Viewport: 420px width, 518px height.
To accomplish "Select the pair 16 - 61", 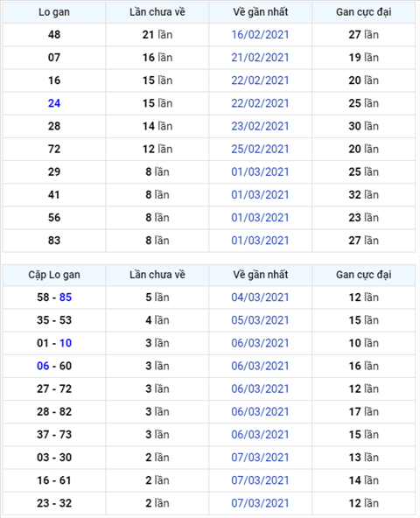I will pos(54,480).
